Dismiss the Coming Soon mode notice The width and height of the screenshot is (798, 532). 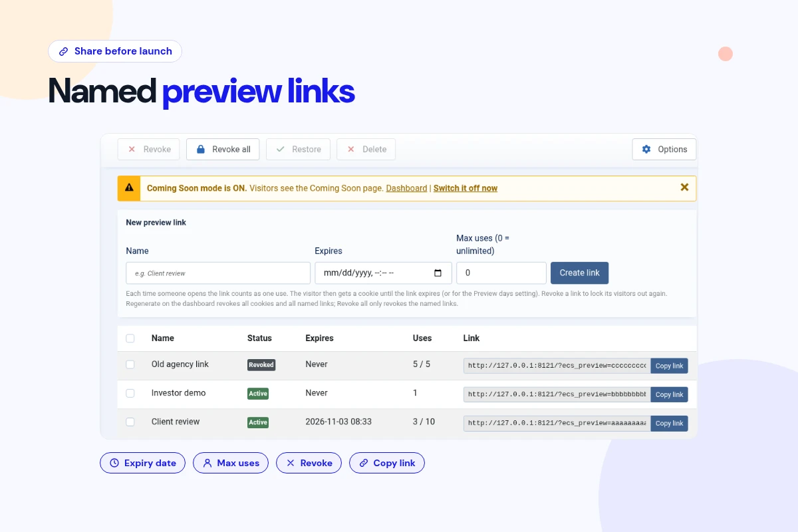(x=684, y=188)
